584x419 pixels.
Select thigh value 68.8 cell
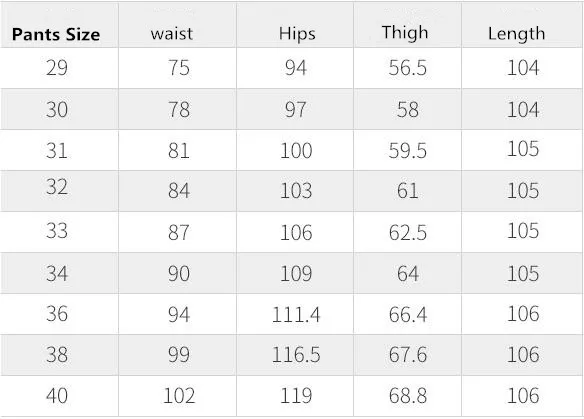click(x=408, y=395)
